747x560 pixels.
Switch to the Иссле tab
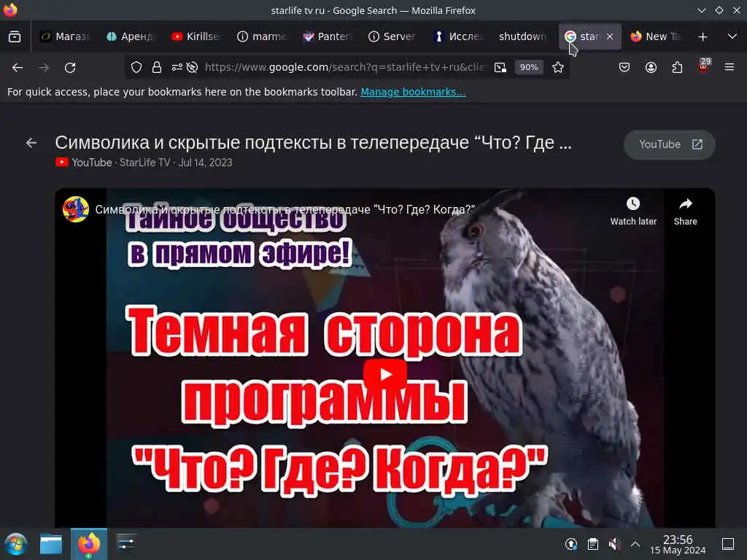tap(458, 36)
